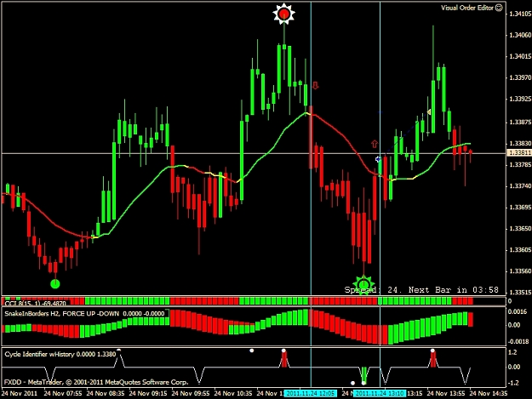
Task: Click the 1.34060 price scale value
Action: click(520, 35)
